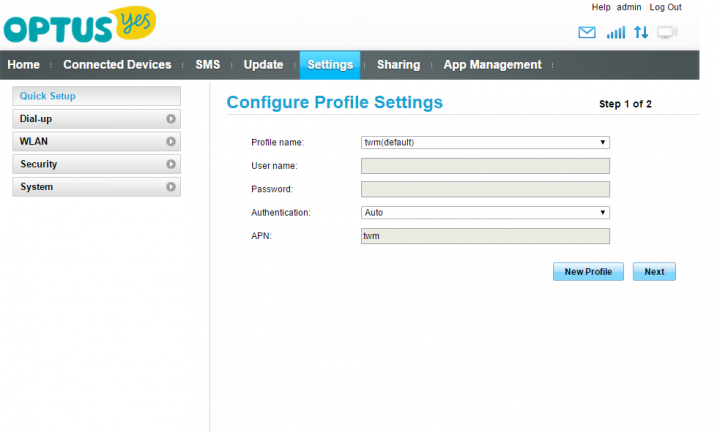Expand Dial-up menu arrow icon
Viewport: 720px width, 432px height.
(171, 119)
